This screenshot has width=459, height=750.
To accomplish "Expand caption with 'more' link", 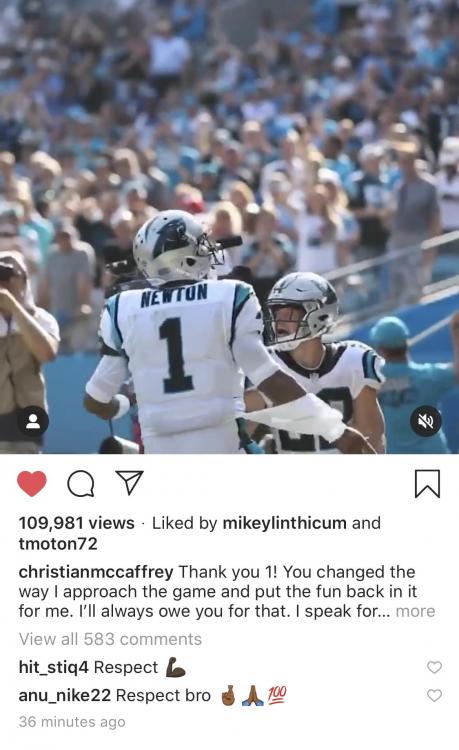I will coord(415,611).
